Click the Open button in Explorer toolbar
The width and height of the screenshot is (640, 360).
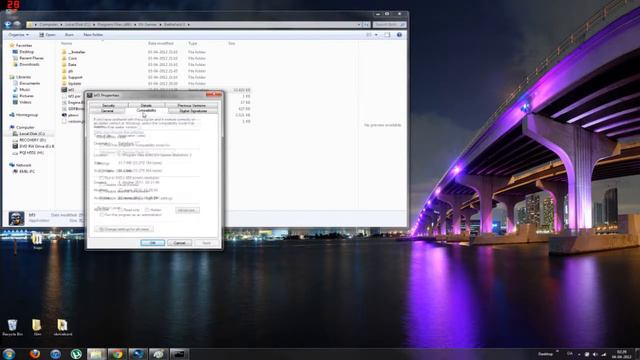[47, 35]
